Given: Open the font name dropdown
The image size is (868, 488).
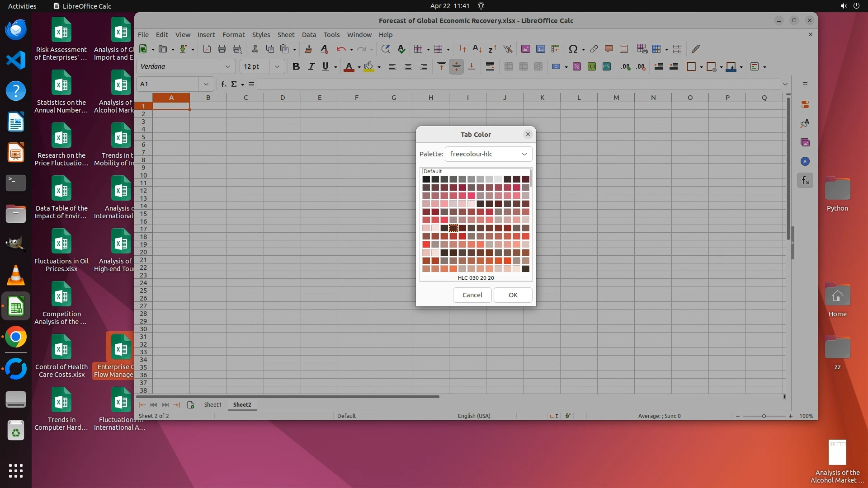Looking at the screenshot, I should click(227, 66).
